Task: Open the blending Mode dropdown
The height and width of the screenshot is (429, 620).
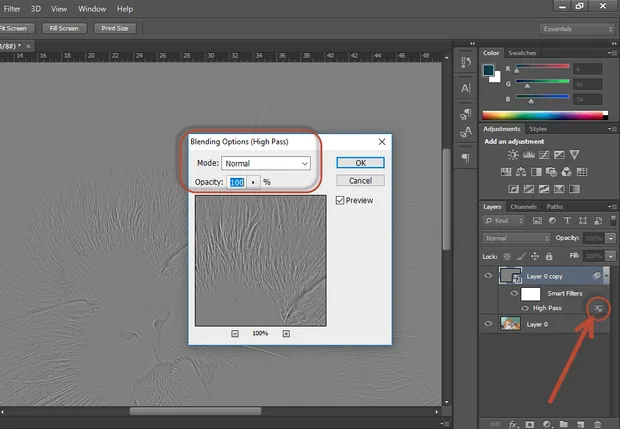Action: coord(266,163)
